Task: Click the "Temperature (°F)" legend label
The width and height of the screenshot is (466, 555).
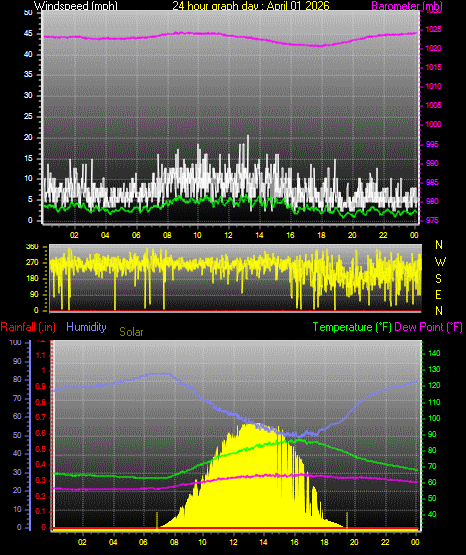Action: point(352,327)
